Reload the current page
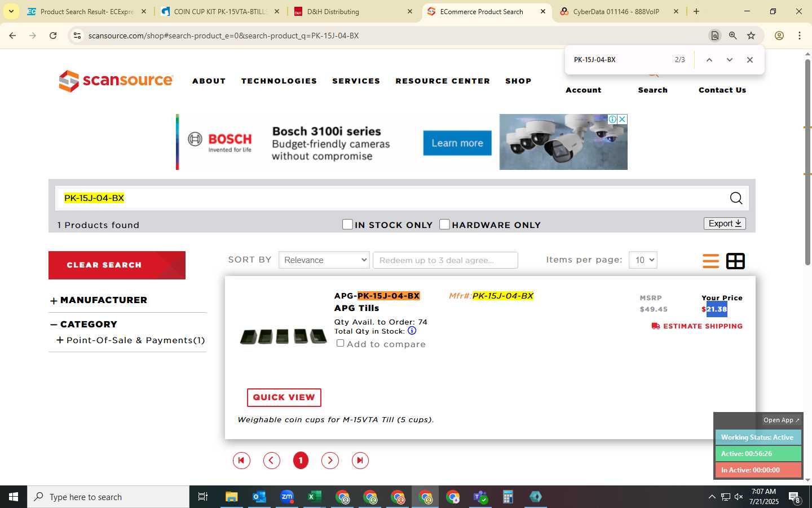The width and height of the screenshot is (812, 508). coord(53,36)
